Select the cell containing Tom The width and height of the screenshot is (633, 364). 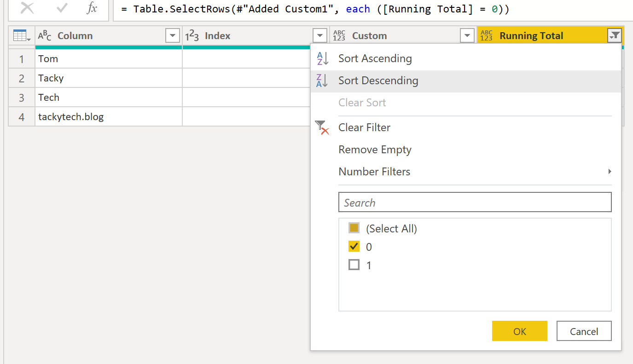(x=109, y=58)
